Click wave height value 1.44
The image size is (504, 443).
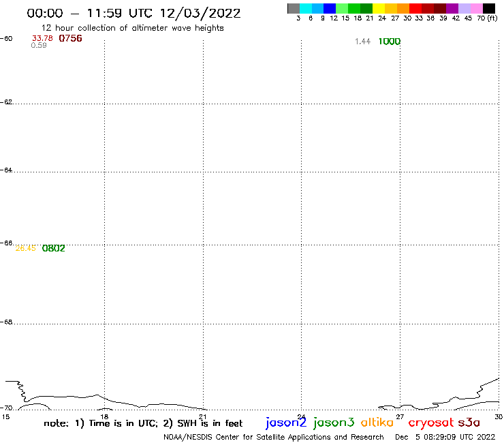click(362, 42)
